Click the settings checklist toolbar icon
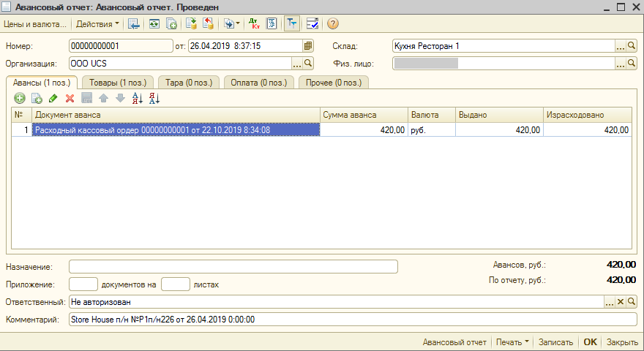 click(312, 24)
